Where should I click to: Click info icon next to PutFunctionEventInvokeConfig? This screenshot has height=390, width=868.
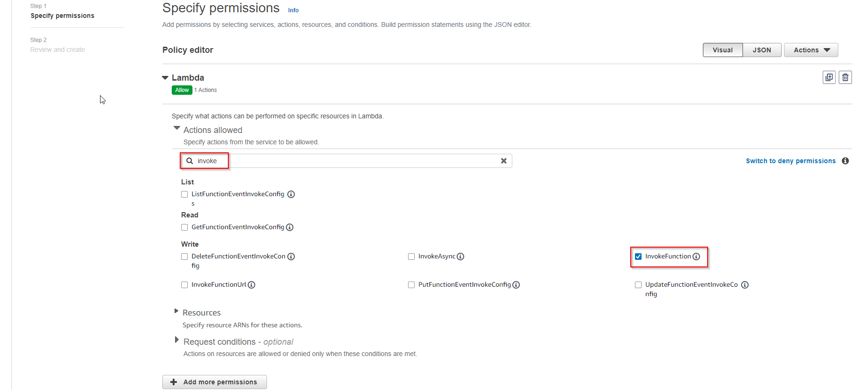[516, 285]
